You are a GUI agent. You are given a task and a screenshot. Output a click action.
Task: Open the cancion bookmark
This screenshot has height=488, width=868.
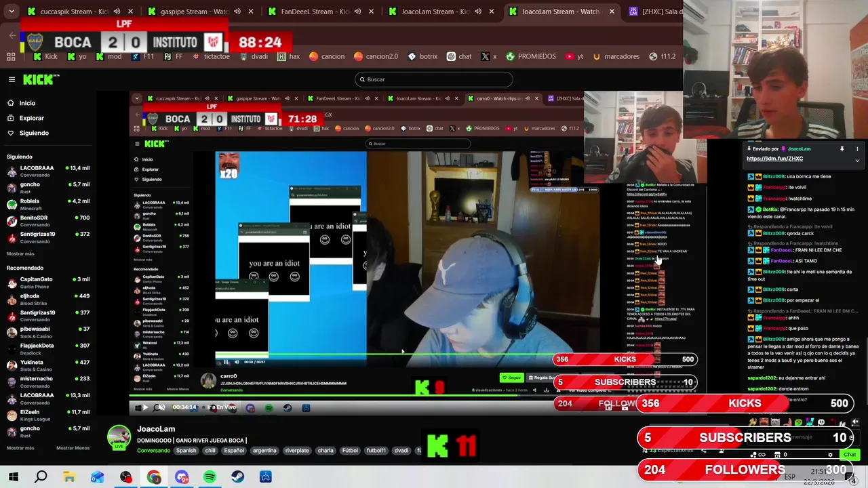[327, 56]
